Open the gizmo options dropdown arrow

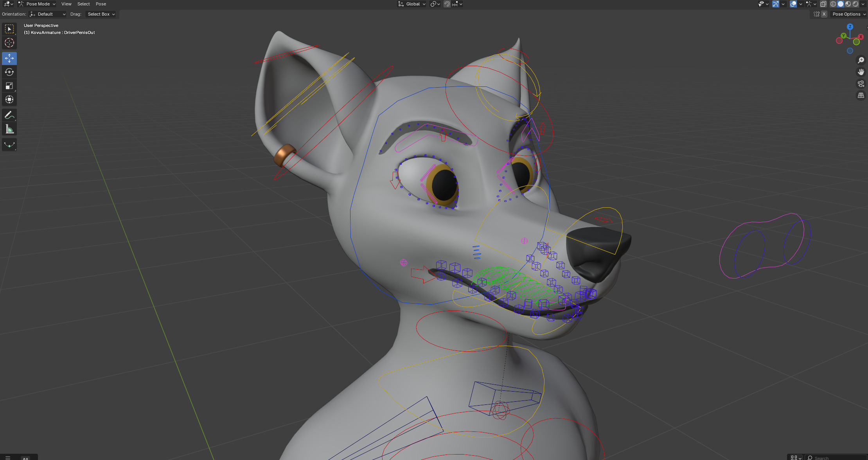pos(783,4)
